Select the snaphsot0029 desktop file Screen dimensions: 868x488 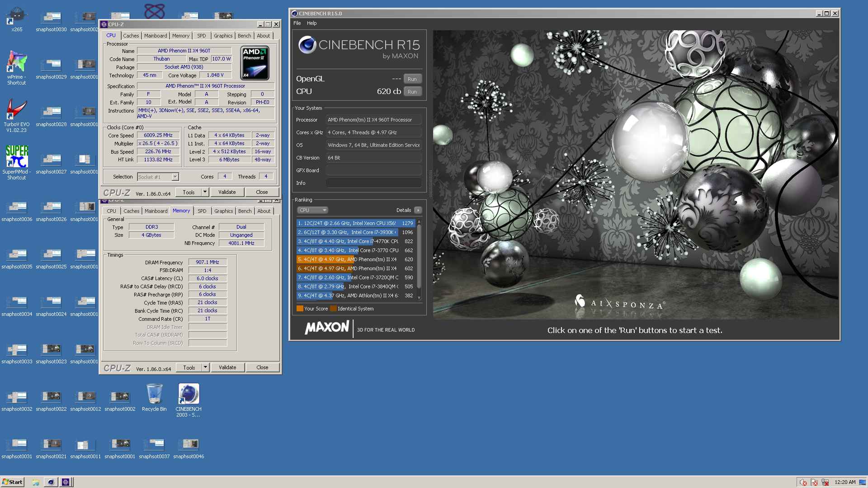pos(51,69)
